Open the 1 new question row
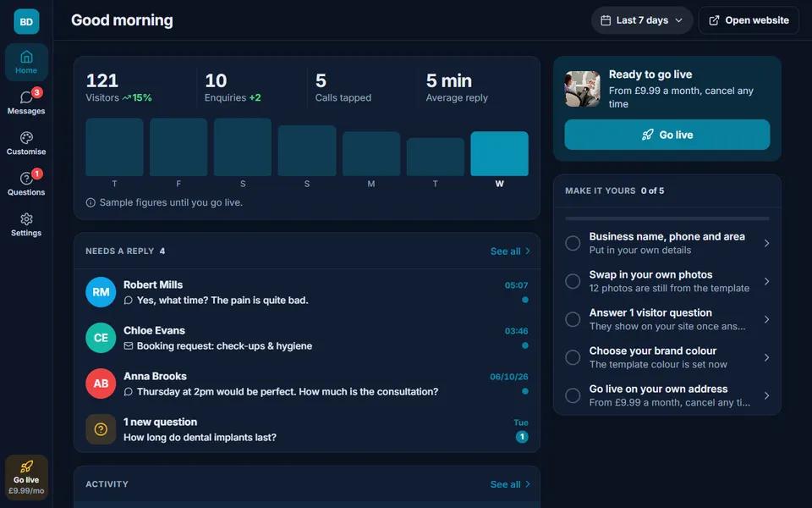This screenshot has height=508, width=812. coord(306,429)
